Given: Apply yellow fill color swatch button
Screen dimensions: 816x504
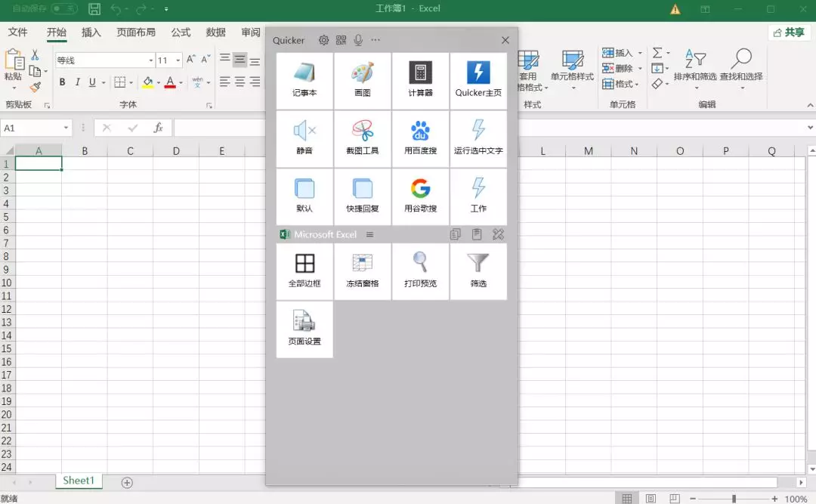Looking at the screenshot, I should click(x=148, y=82).
